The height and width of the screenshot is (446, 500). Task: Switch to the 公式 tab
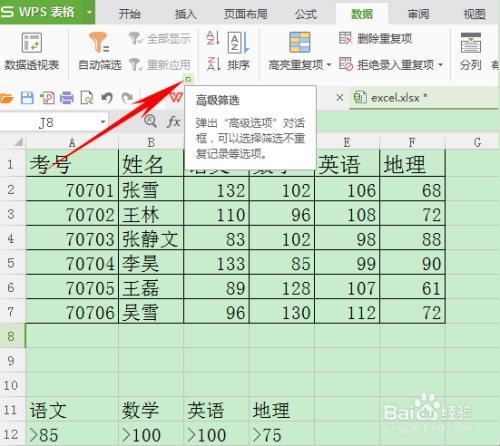pos(306,14)
